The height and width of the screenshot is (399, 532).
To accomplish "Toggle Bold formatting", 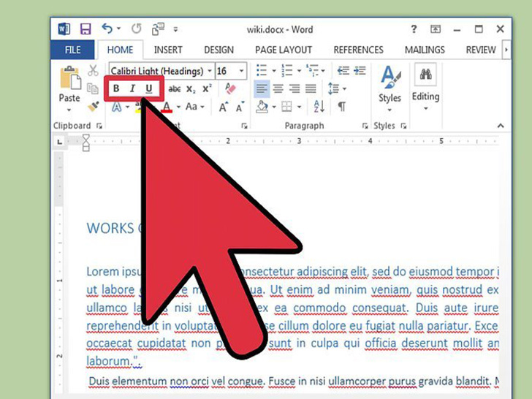I will coord(116,88).
